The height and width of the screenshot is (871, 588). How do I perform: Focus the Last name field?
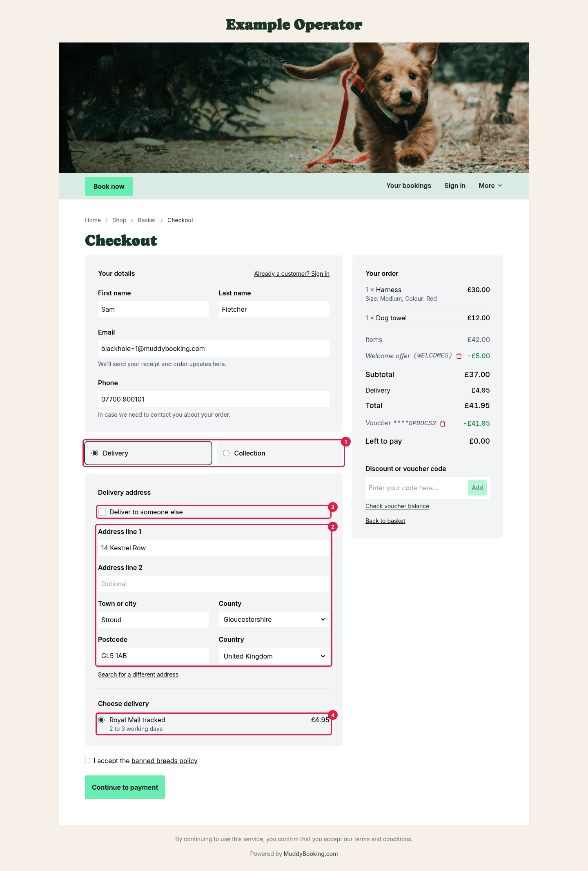click(x=274, y=309)
